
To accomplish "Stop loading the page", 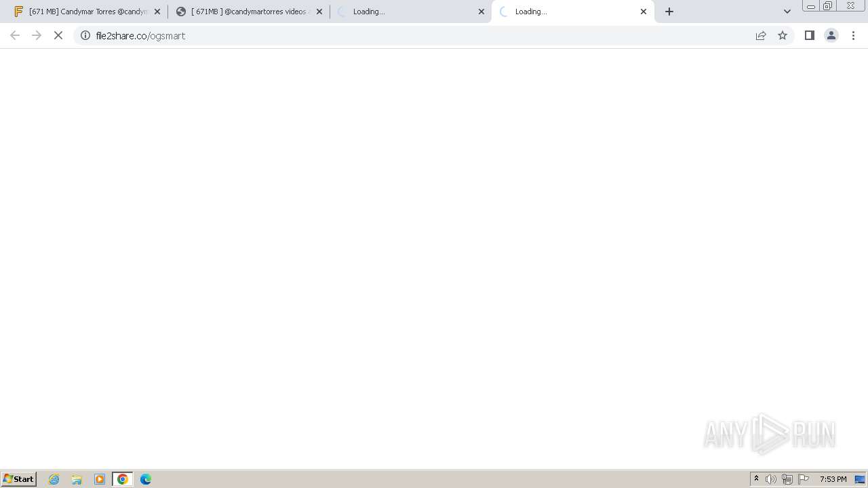I will [x=58, y=35].
